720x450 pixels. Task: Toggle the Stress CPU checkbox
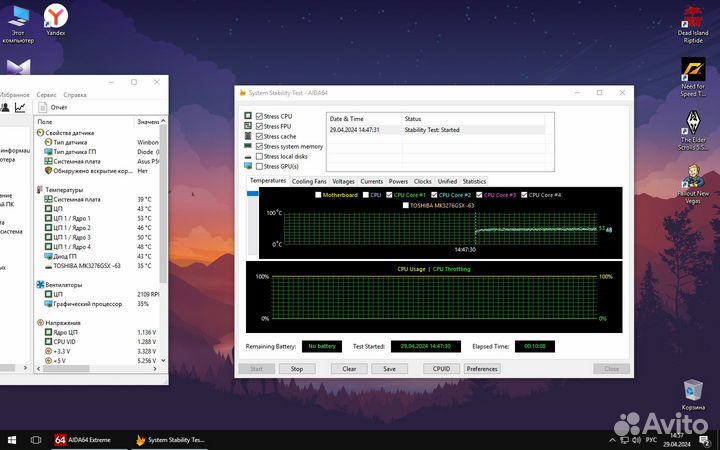(259, 116)
